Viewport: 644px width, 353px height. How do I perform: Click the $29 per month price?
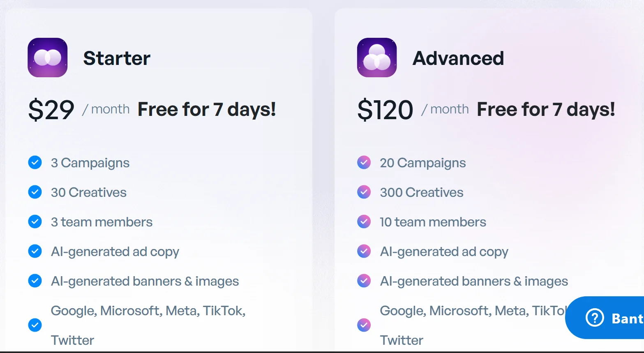tap(51, 110)
